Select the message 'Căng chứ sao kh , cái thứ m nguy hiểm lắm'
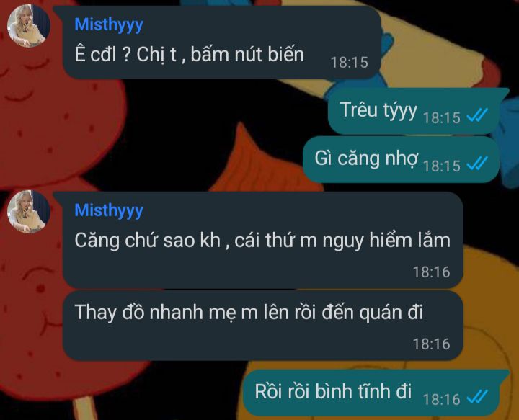This screenshot has width=519, height=420. point(262,240)
